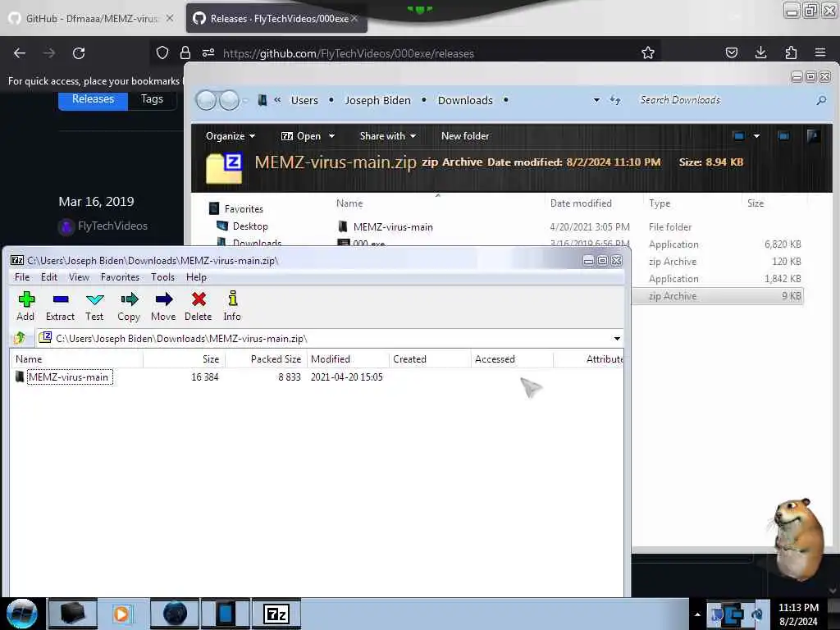Click the Move icon in 7-Zip toolbar

tap(163, 299)
